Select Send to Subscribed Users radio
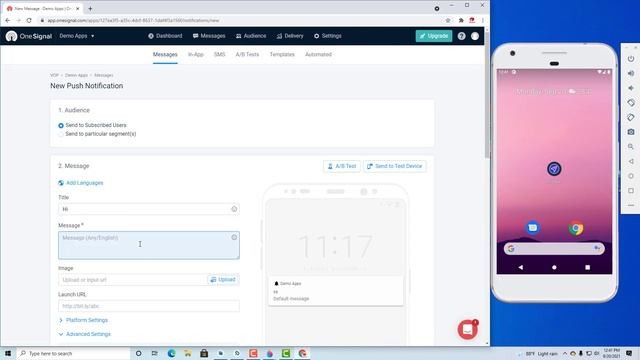Screen dimensions: 640x360 point(61,125)
